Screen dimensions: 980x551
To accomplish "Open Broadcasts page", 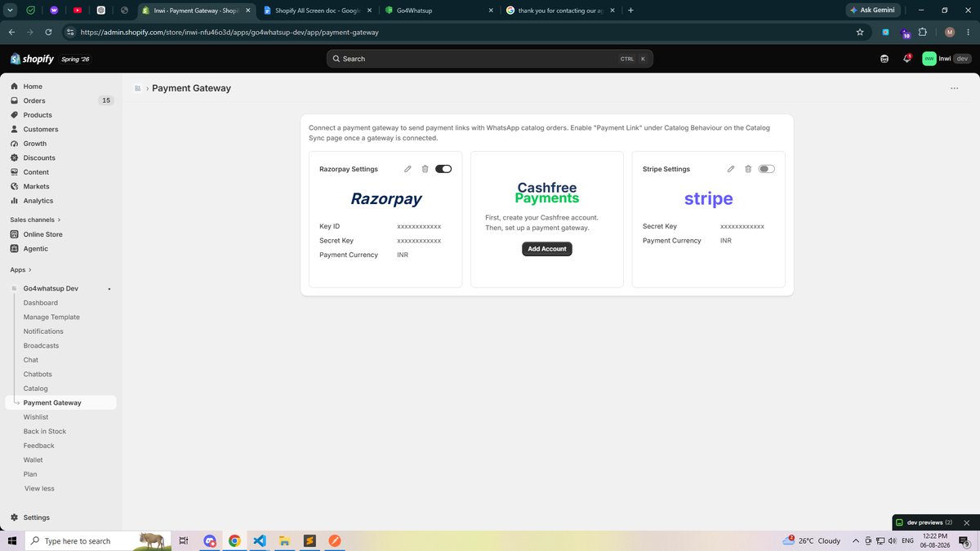I will tap(41, 345).
